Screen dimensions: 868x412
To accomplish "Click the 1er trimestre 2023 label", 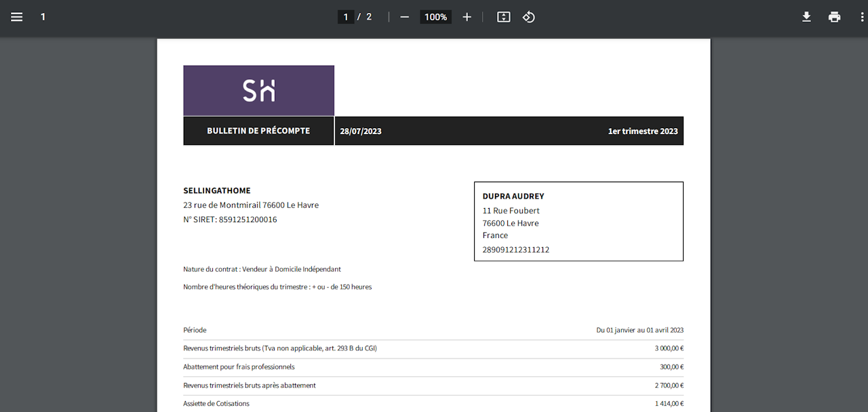I will tap(643, 131).
